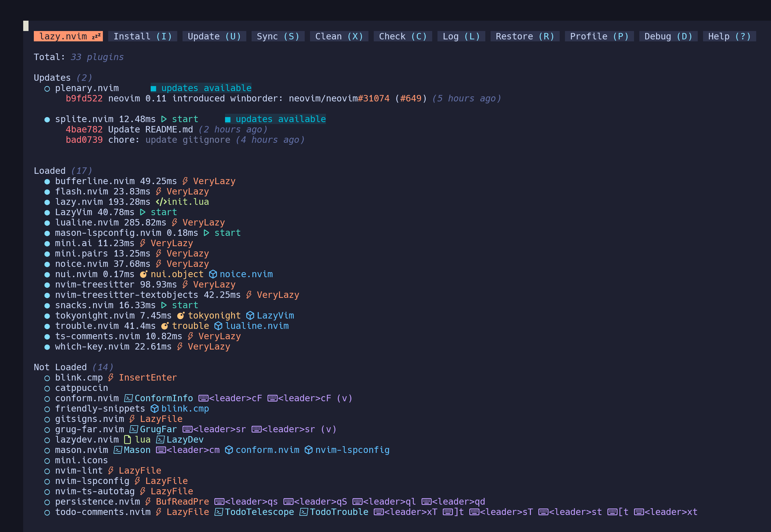Click the keyboard icon before <leader>cF
Image resolution: width=771 pixels, height=532 pixels.
coord(204,398)
